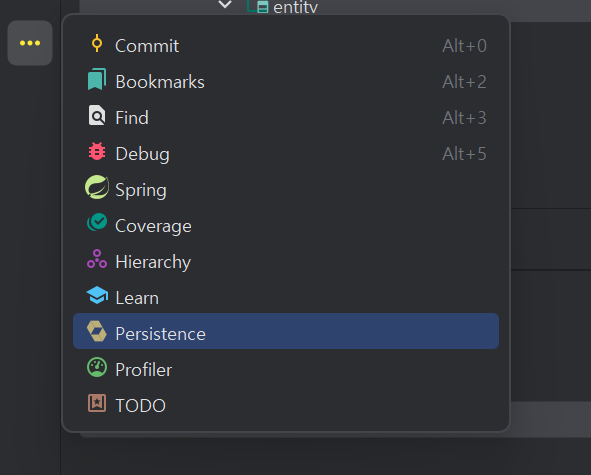Click the Learn graduation cap icon
This screenshot has width=591, height=475.
[97, 295]
